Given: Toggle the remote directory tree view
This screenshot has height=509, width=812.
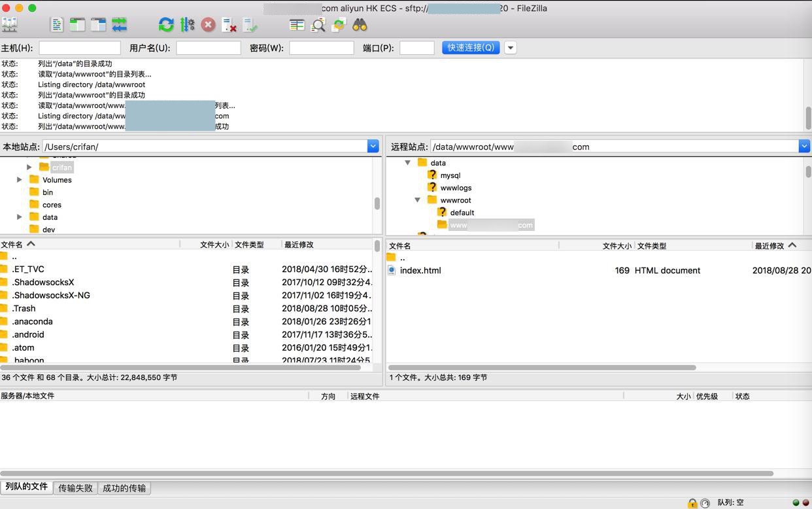Looking at the screenshot, I should pos(98,25).
